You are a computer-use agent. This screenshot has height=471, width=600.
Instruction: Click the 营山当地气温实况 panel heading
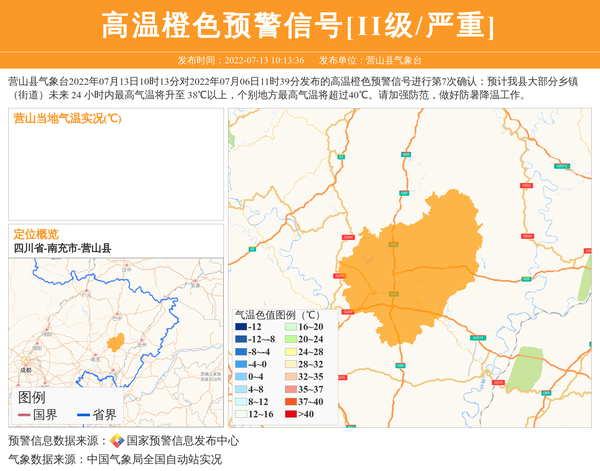point(67,119)
